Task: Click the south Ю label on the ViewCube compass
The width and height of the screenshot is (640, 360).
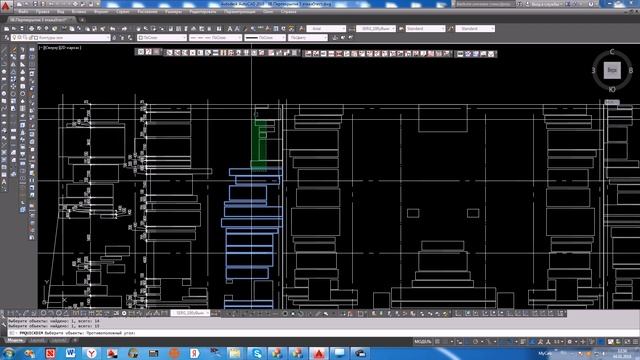Action: 612,89
